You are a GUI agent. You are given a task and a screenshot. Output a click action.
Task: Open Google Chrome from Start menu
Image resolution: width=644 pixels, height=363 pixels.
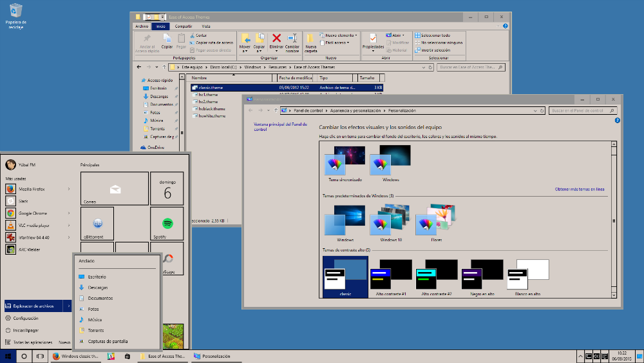click(x=38, y=213)
